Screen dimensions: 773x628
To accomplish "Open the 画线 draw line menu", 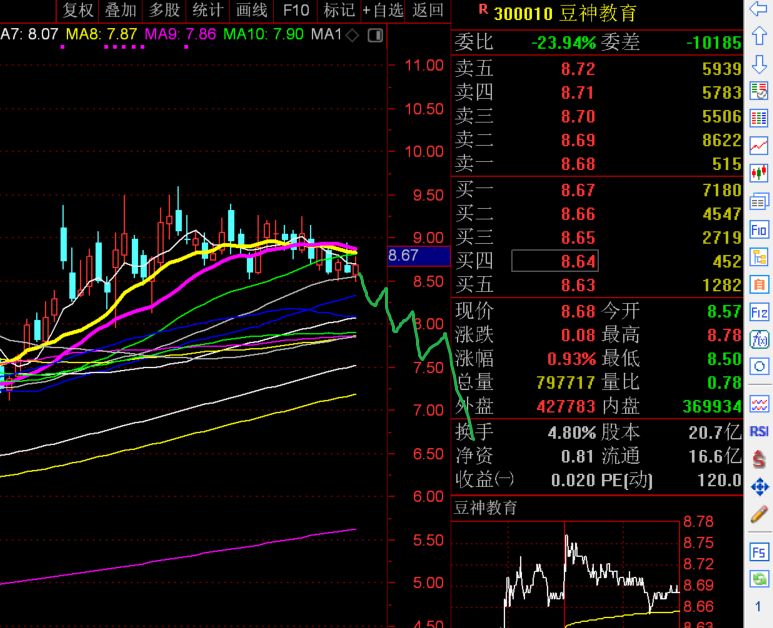I will 251,10.
